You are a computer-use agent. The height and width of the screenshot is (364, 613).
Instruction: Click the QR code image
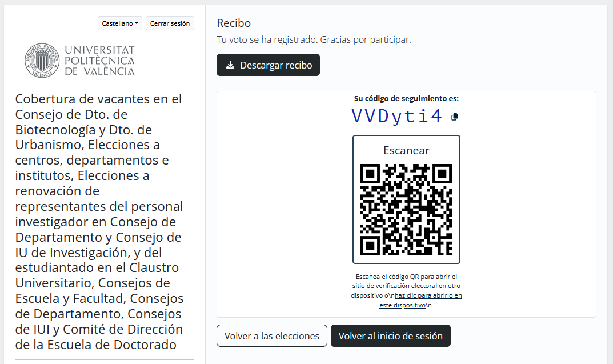pyautogui.click(x=406, y=210)
